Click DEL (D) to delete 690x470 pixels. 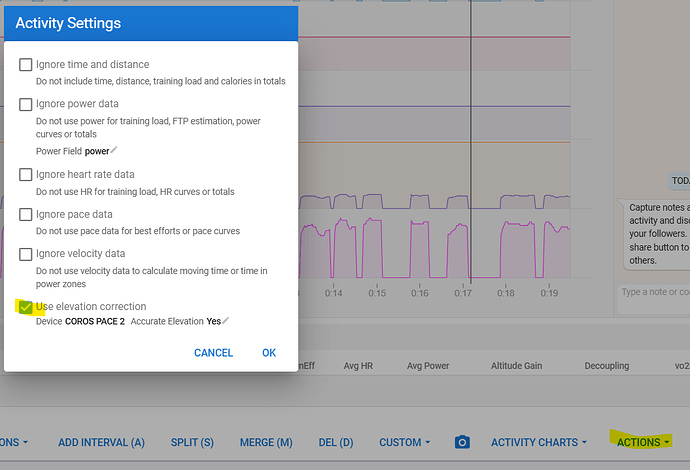pyautogui.click(x=336, y=442)
